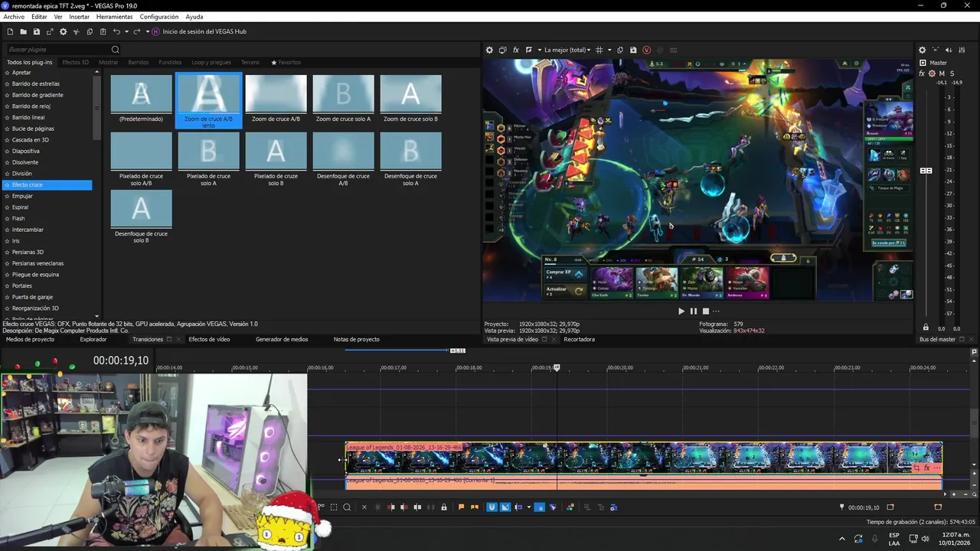Select the zoom magnifier edit tool

click(347, 507)
